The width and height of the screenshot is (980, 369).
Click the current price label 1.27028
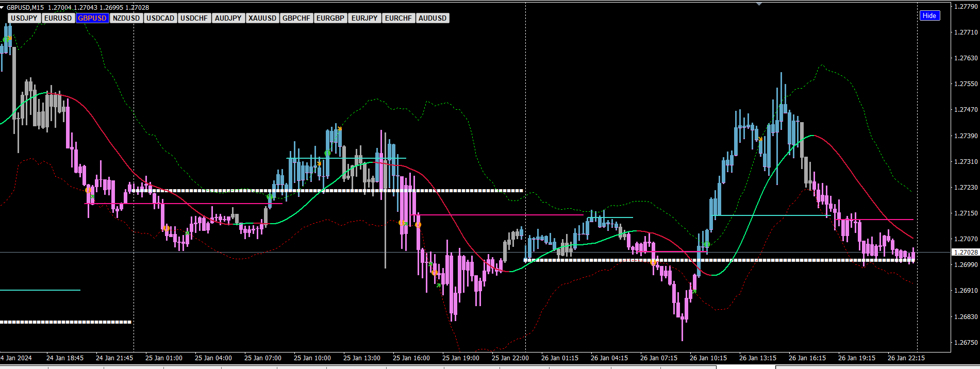(966, 252)
